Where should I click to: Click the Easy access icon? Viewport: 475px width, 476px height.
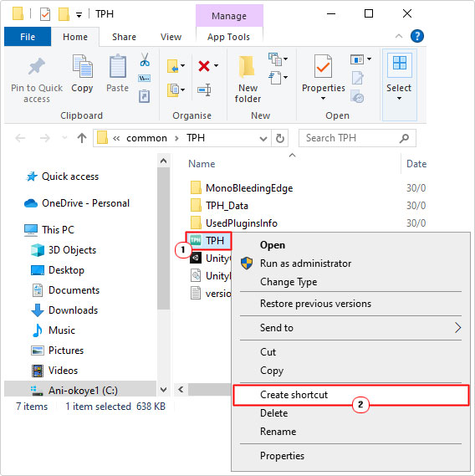[274, 78]
